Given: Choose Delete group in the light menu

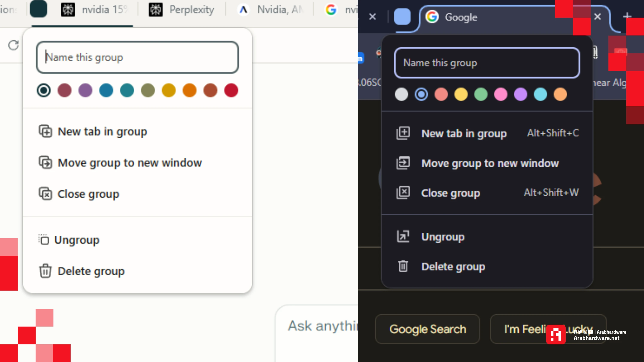Looking at the screenshot, I should point(138,271).
